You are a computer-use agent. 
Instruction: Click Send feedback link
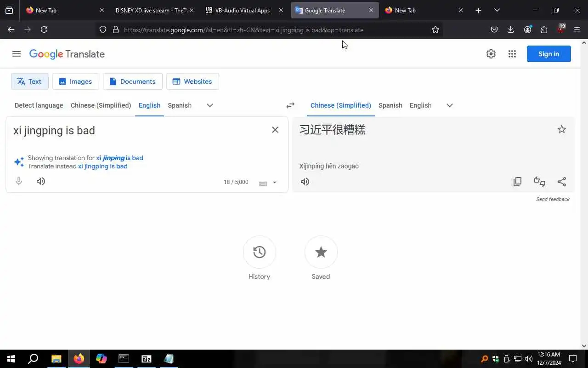point(553,199)
